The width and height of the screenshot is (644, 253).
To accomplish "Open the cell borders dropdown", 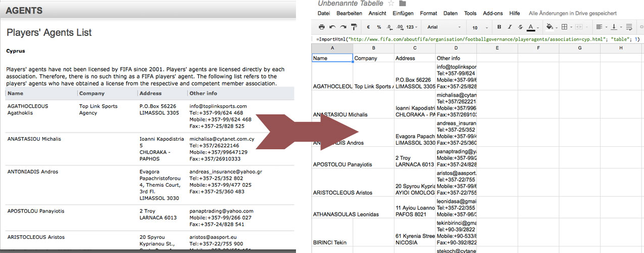I will 566,27.
